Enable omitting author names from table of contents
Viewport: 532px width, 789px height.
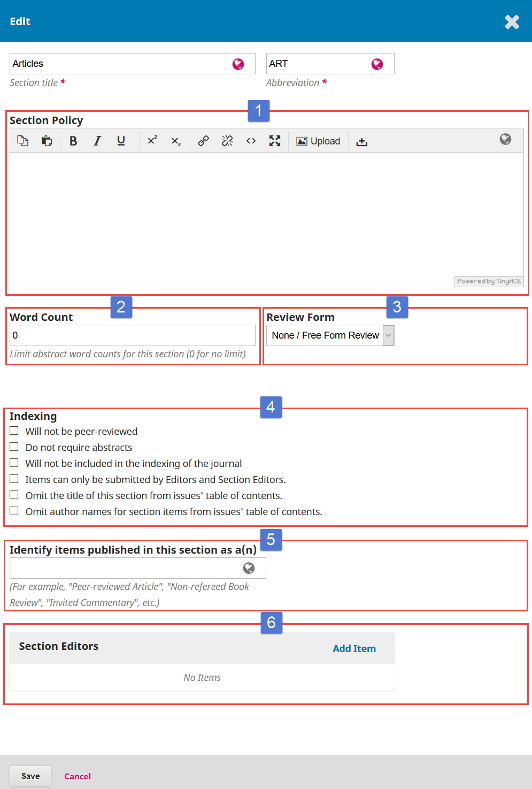[x=14, y=510]
